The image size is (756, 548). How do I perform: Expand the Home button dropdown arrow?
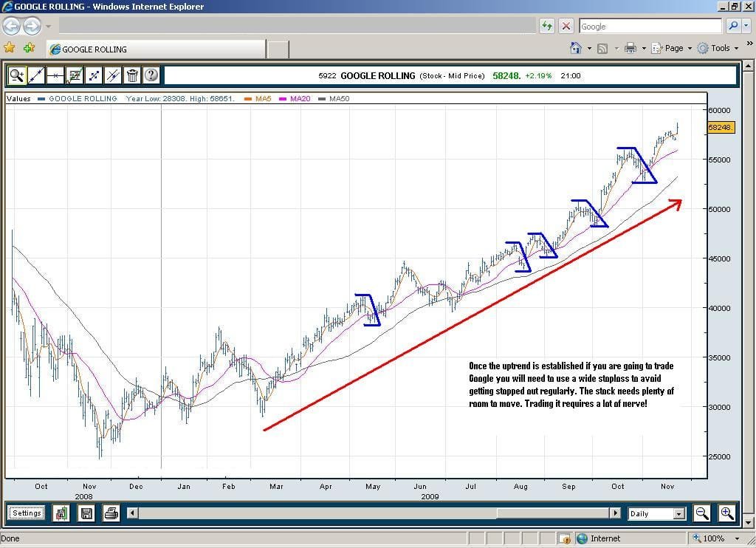(589, 48)
